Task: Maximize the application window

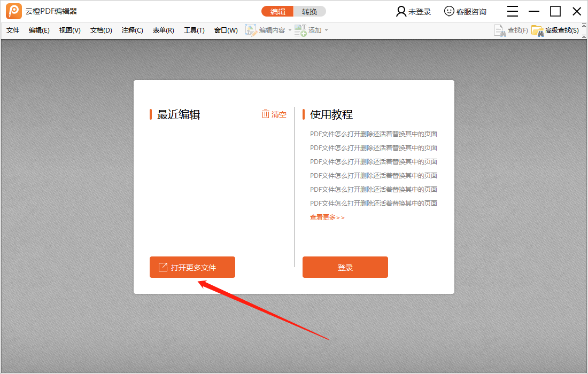Action: pyautogui.click(x=555, y=11)
